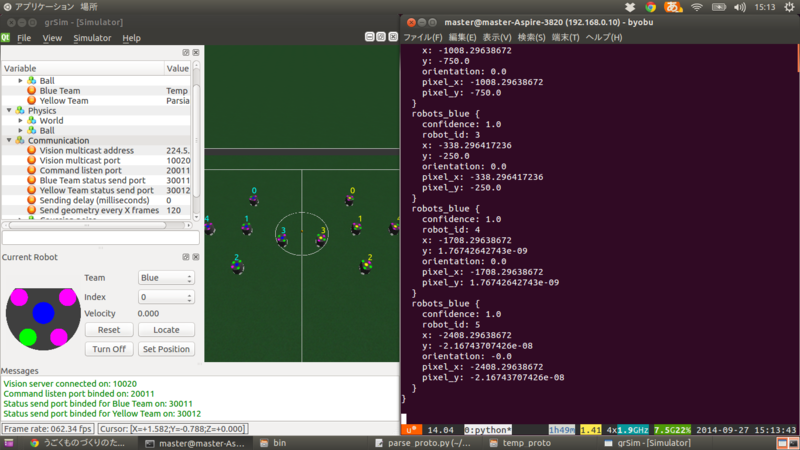Image resolution: width=800 pixels, height=450 pixels.
Task: Open the 編集(E) menu in terminal
Action: (462, 37)
